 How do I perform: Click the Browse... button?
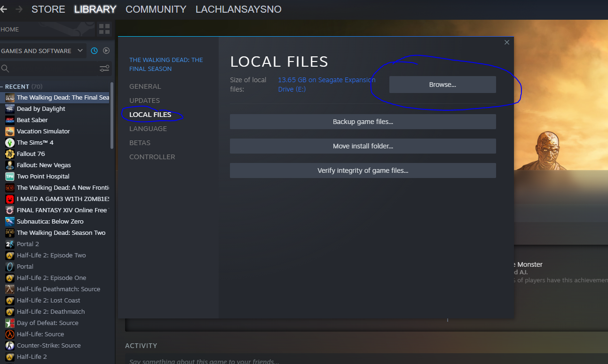pyautogui.click(x=442, y=85)
